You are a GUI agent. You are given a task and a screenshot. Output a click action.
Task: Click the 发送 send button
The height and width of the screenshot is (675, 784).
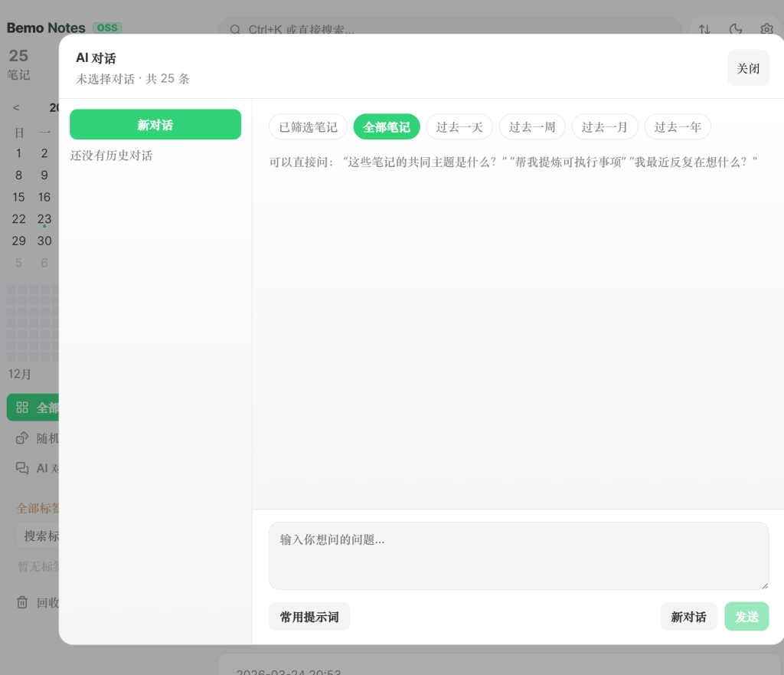tap(746, 616)
